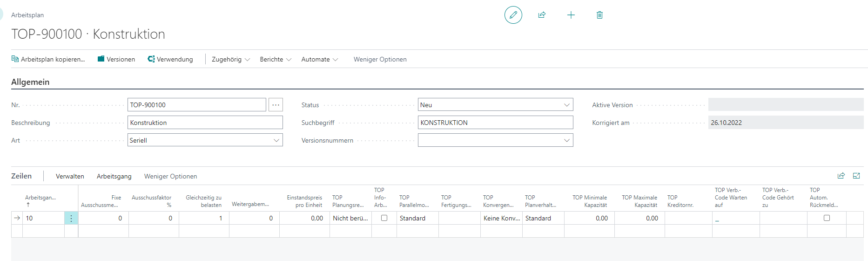Click Weniger Optionen in Zeilen toolbar
Screen dimensions: 868x261
coord(170,176)
